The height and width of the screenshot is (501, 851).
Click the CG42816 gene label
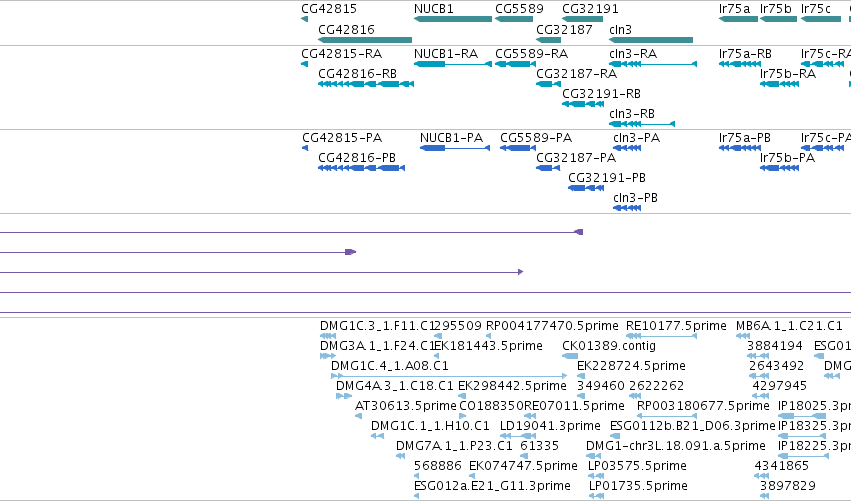point(346,29)
